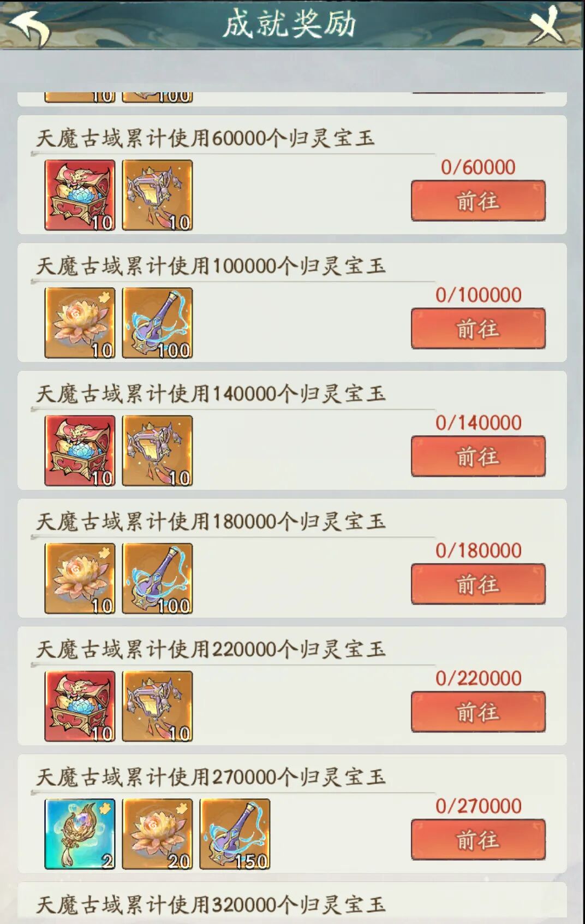Tap 前往 button for 270000 achievement

point(478,840)
